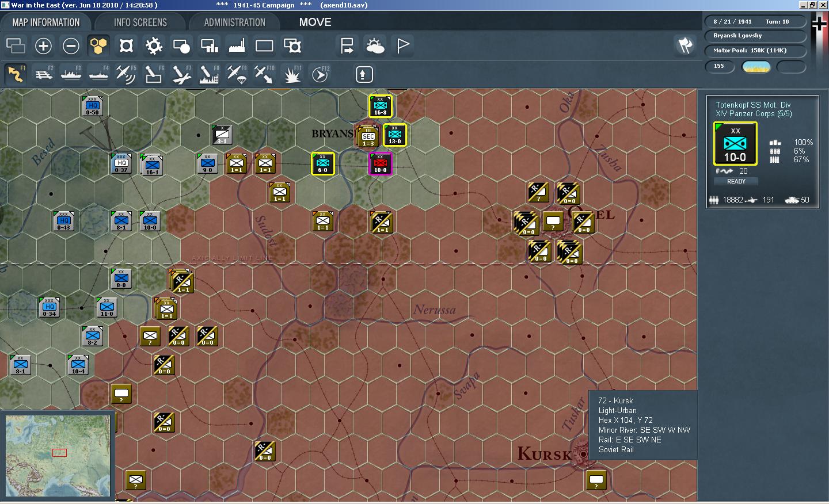The height and width of the screenshot is (504, 829).
Task: Click the Motor Pool 150K (114K) field
Action: point(756,51)
